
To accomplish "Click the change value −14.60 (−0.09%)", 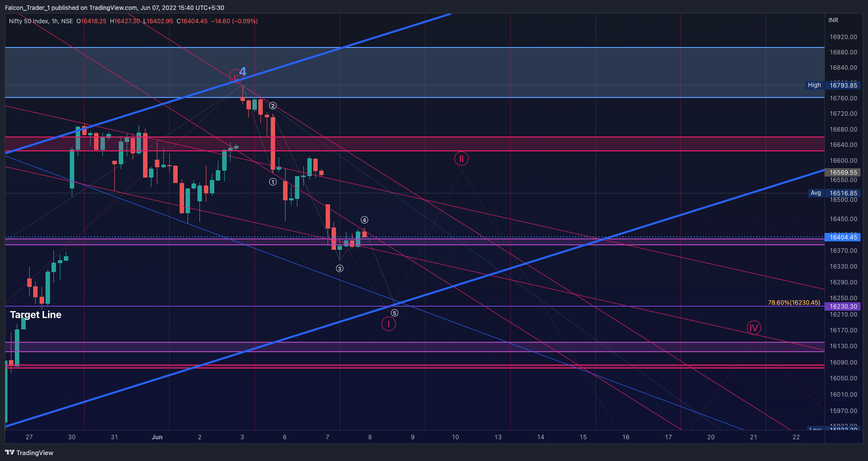I will [x=234, y=21].
